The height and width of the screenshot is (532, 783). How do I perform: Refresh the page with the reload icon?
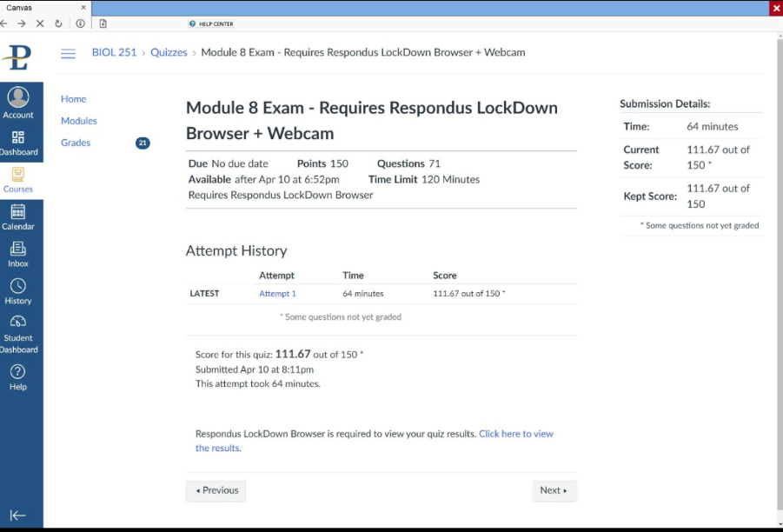pyautogui.click(x=58, y=23)
